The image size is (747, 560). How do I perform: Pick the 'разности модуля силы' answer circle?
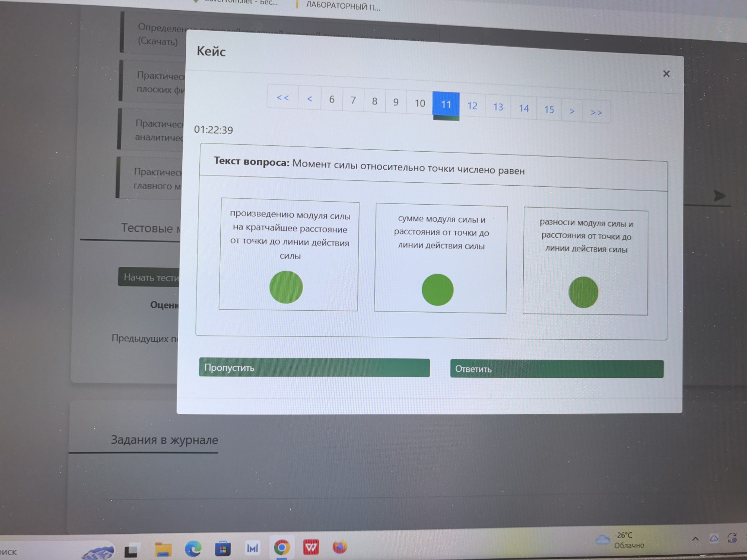point(583,292)
